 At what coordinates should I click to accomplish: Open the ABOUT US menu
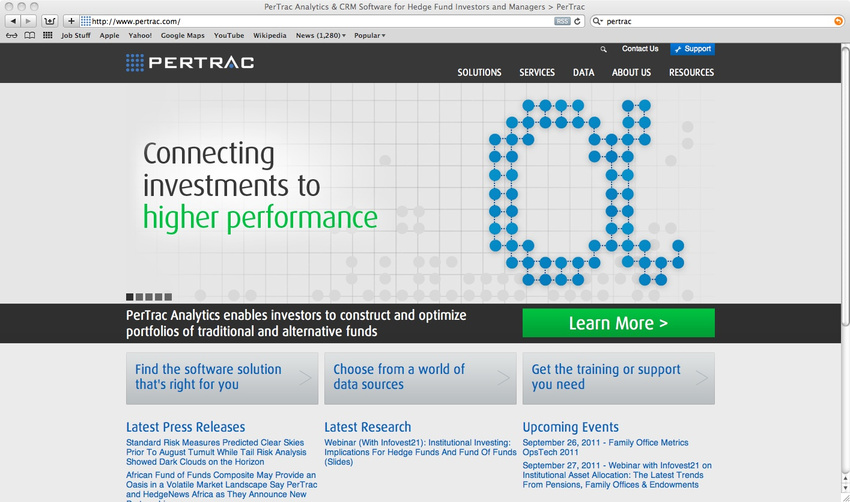click(x=631, y=72)
